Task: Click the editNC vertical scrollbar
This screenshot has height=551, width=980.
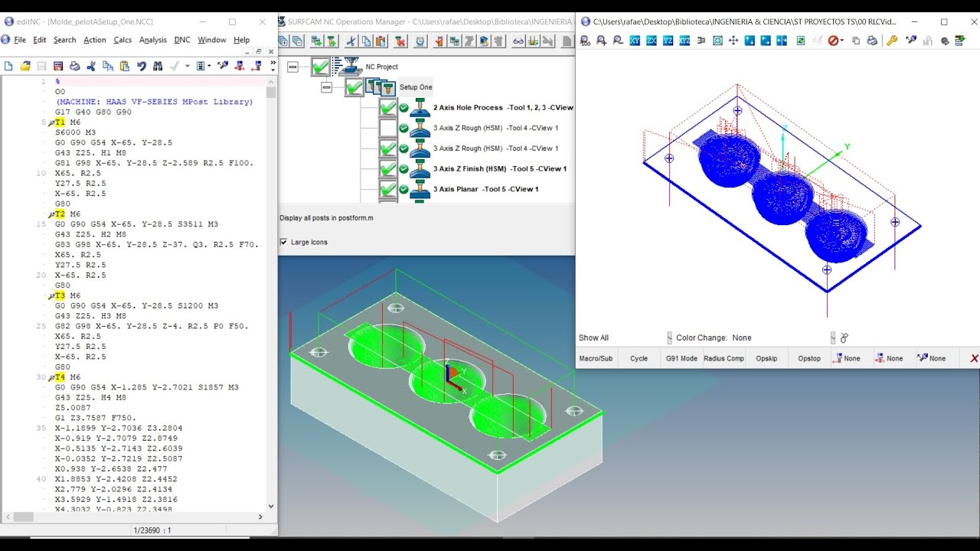Action: (x=270, y=295)
